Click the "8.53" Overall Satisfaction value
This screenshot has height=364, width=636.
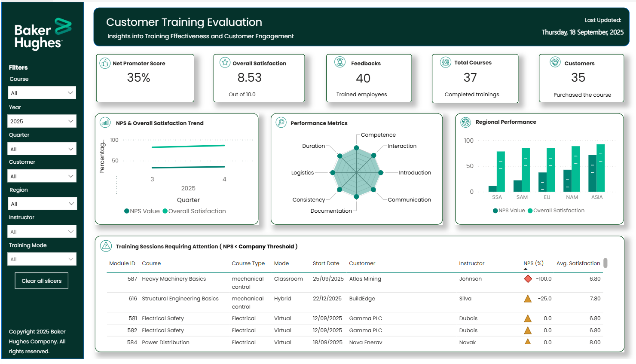(250, 78)
